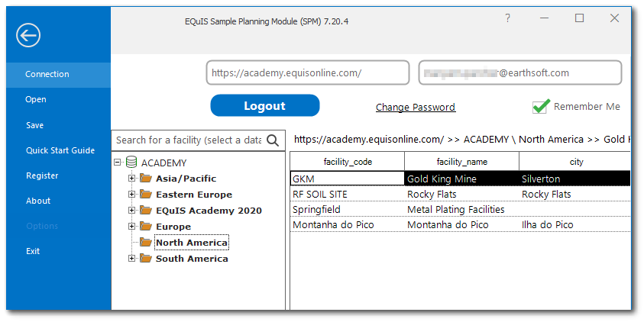The width and height of the screenshot is (644, 322).
Task: Click the search magnifier icon
Action: (273, 140)
